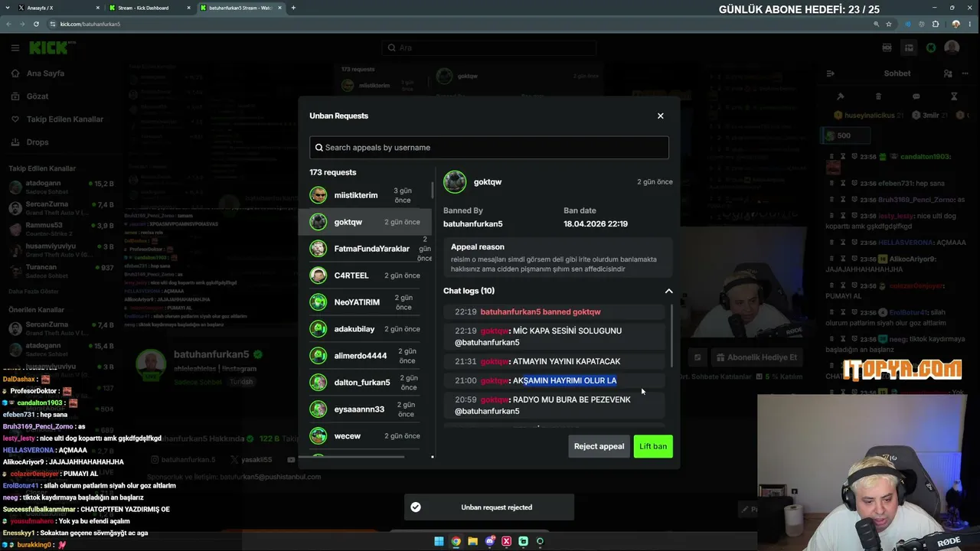
Task: Reject the appeal from goktqw
Action: (599, 446)
